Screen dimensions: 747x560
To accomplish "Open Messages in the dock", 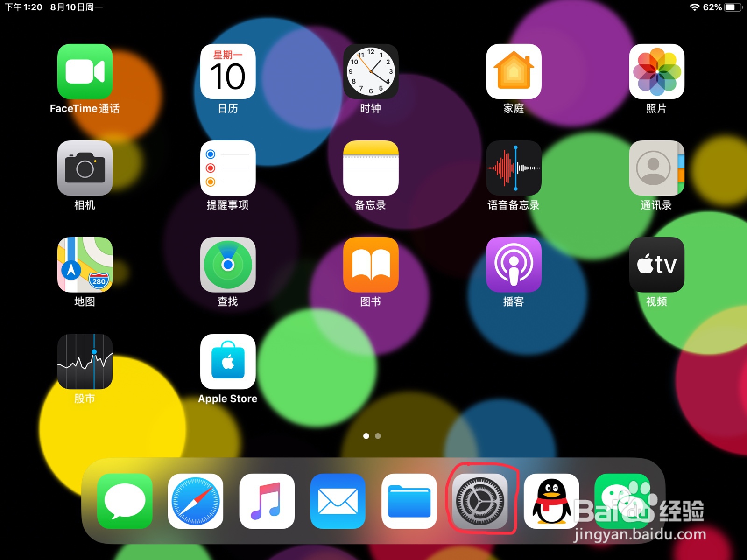I will 125,501.
